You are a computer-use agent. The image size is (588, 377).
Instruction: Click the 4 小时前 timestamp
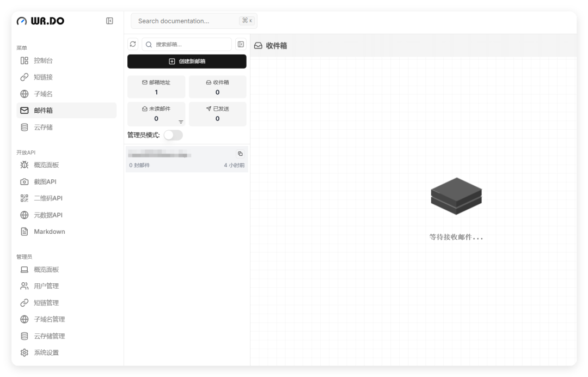(x=234, y=166)
